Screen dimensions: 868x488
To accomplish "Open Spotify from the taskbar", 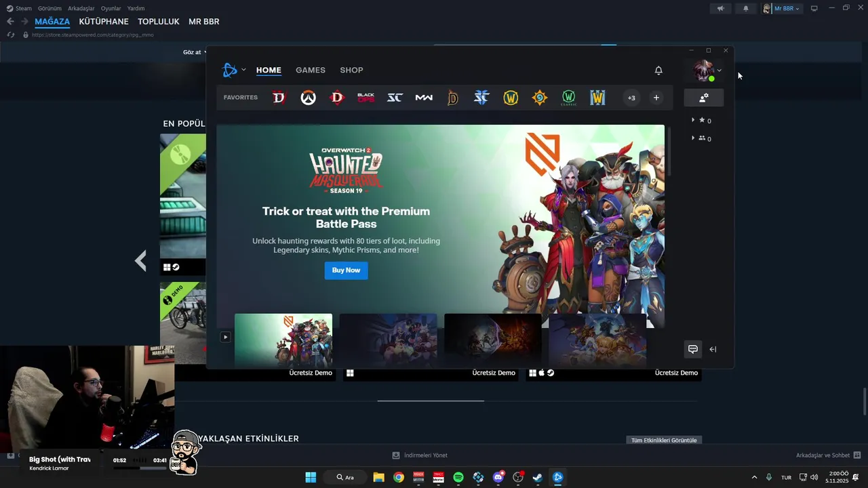I will click(x=458, y=477).
